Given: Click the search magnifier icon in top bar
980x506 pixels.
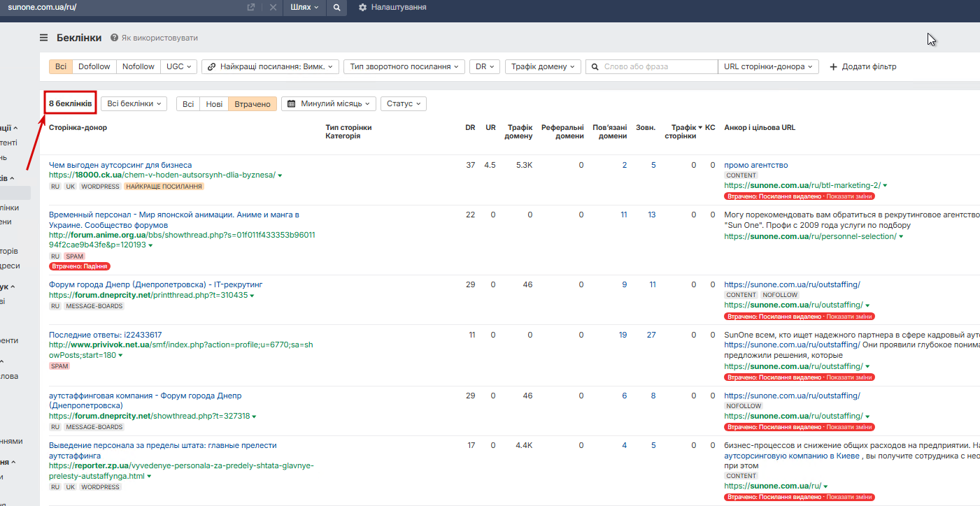Looking at the screenshot, I should click(x=336, y=7).
